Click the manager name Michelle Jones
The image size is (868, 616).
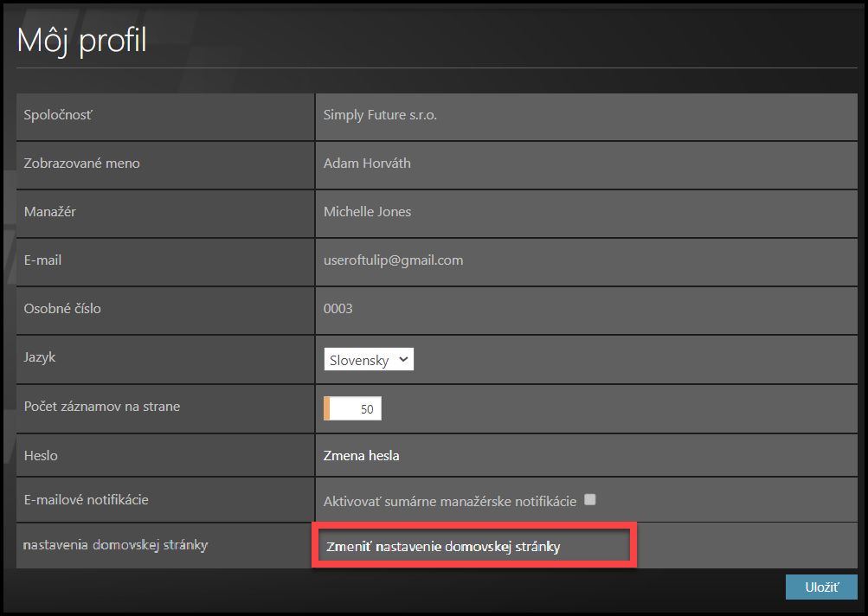click(367, 211)
